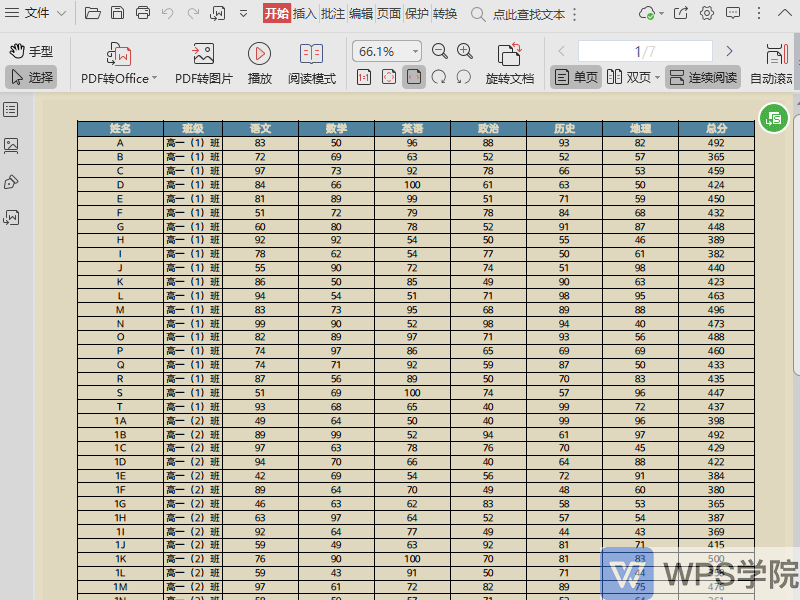Toggle 单页 single page view
The width and height of the screenshot is (800, 600).
pos(576,78)
